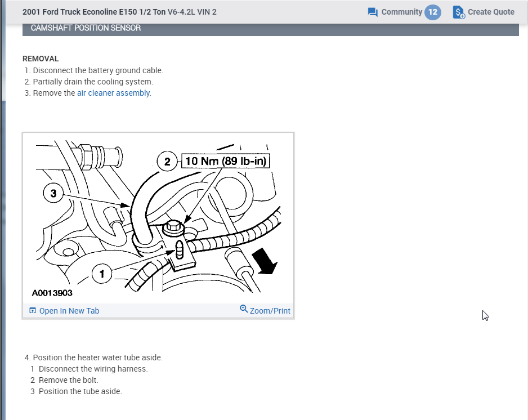Screen dimensions: 528x420
Task: Click step 'Position the heater water tube aside.'
Action: 97,358
